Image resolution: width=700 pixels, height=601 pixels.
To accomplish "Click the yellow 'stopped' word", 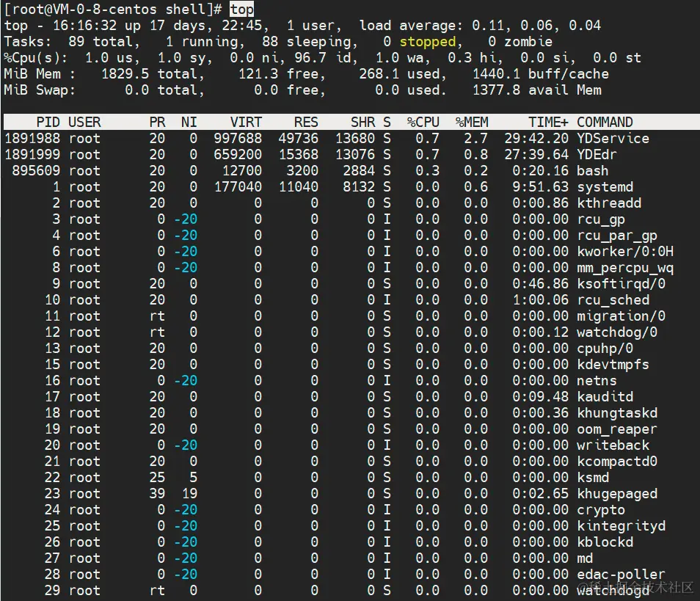I will pos(427,42).
